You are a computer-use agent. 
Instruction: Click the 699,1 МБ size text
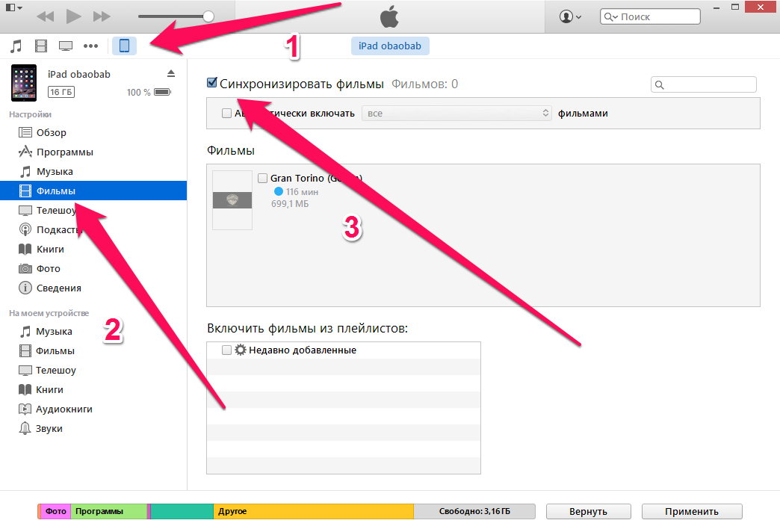coord(290,204)
